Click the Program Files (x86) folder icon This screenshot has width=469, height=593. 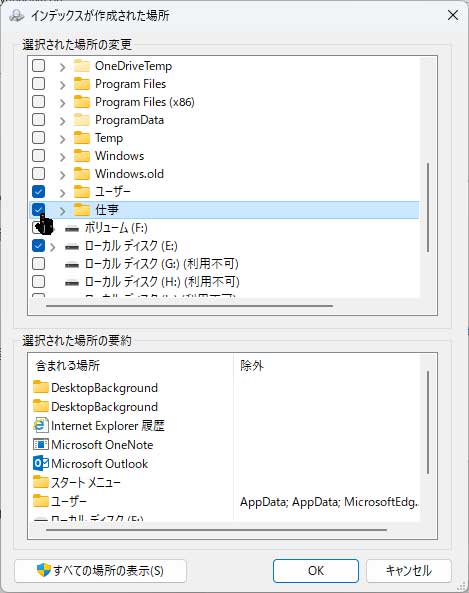[x=82, y=102]
